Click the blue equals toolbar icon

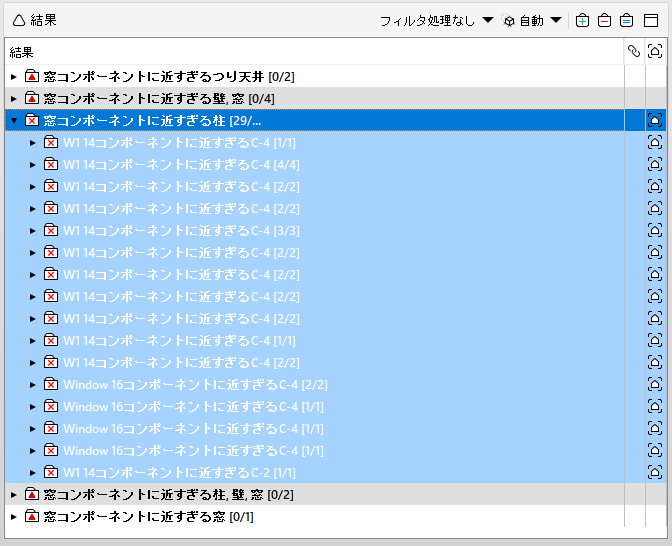(627, 21)
